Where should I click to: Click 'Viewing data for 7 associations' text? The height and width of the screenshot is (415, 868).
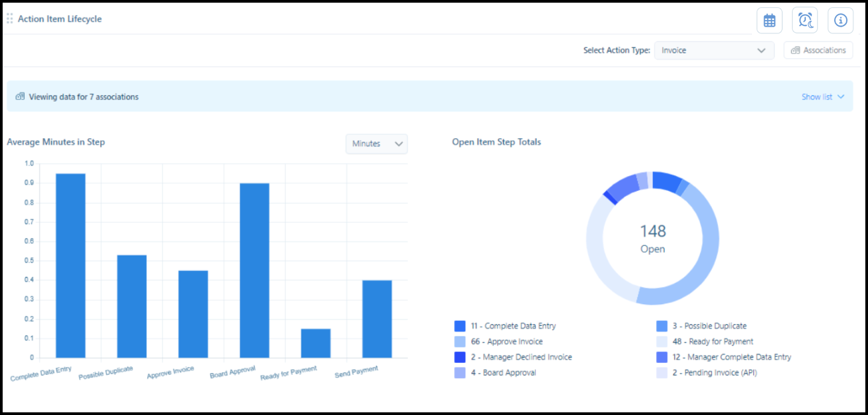coord(84,97)
